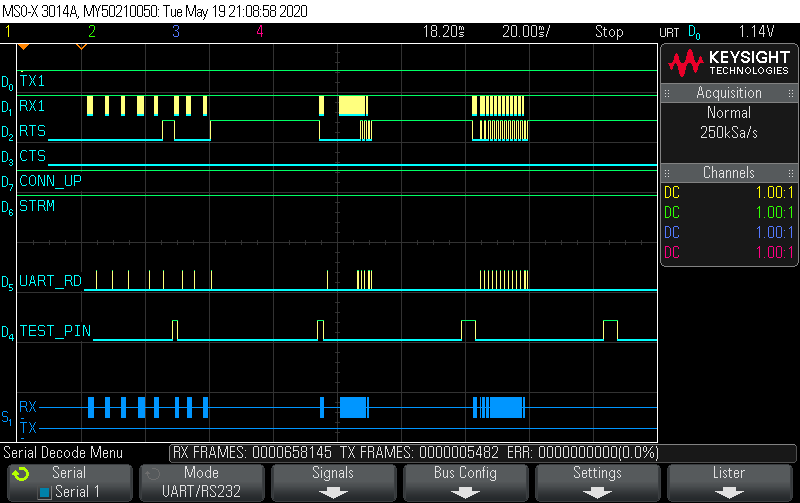Click channel 3 indicator in top bar

click(x=176, y=32)
